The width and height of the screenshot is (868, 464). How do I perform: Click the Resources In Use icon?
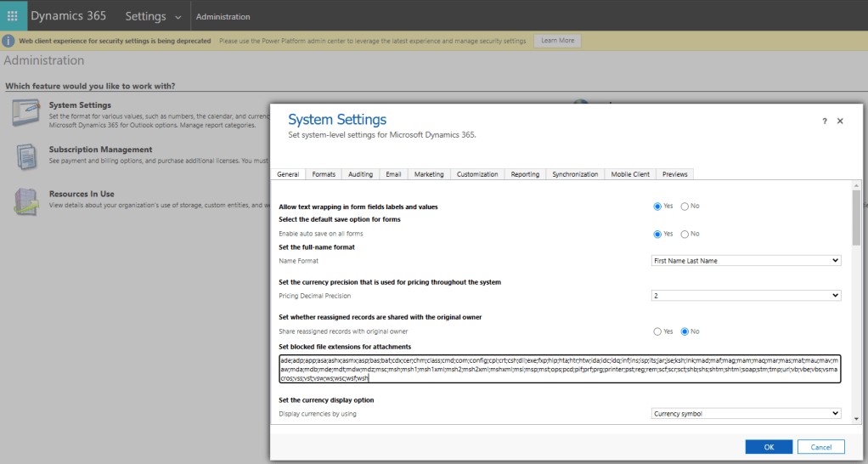pyautogui.click(x=25, y=201)
